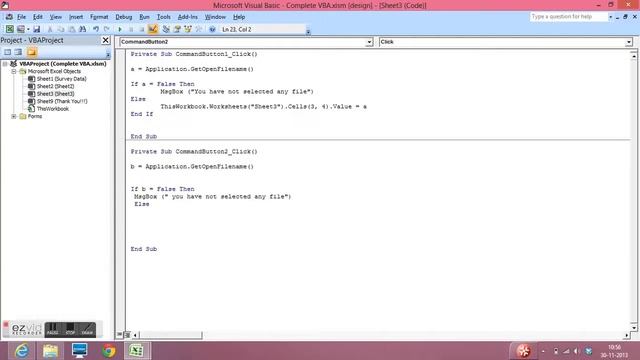Collapse the VBAProject (Complete VBA.xlsm) node
Viewport: 640px width, 360px height.
pyautogui.click(x=5, y=64)
